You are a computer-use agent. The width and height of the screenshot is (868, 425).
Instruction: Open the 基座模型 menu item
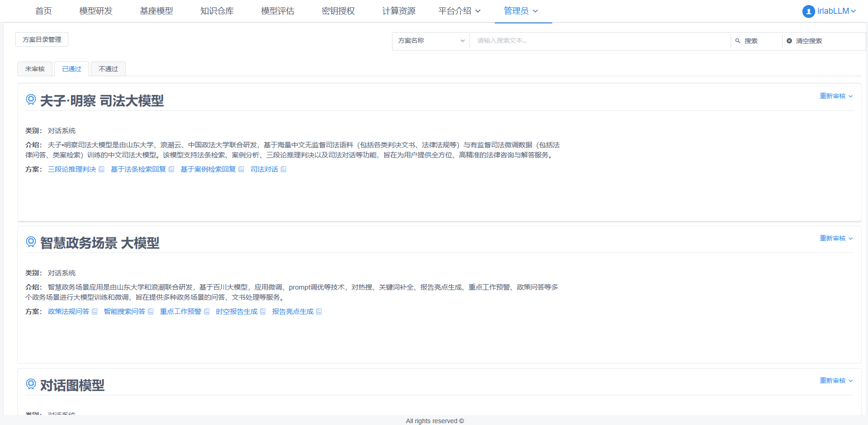click(157, 11)
